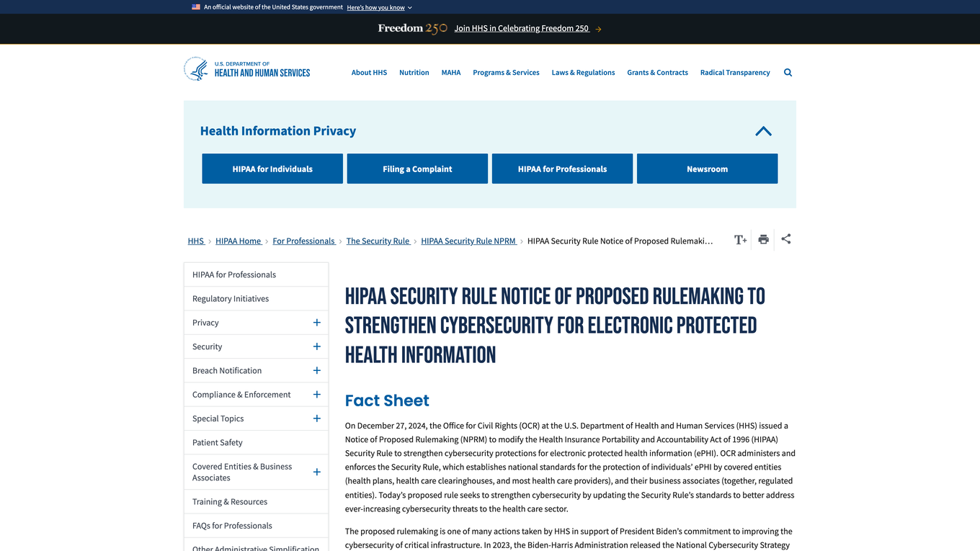The image size is (980, 551).
Task: Print the page using printer icon
Action: pyautogui.click(x=763, y=240)
